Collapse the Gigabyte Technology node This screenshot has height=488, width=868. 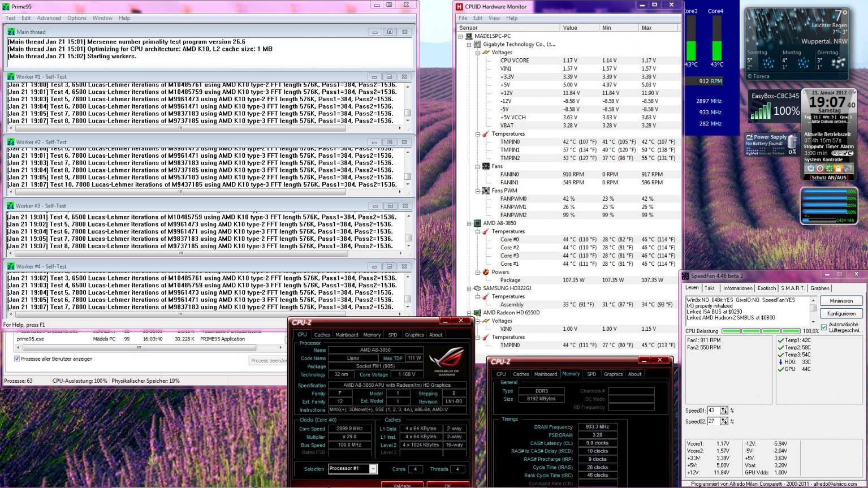point(469,44)
